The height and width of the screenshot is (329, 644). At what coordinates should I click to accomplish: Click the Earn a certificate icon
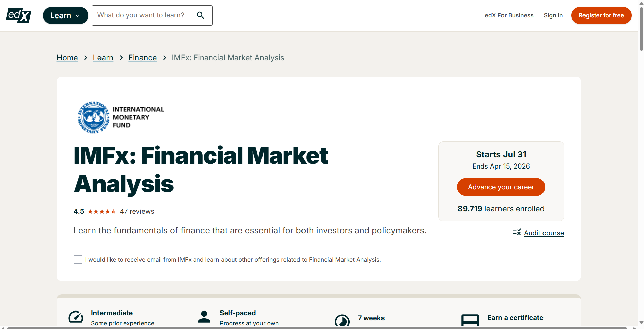(470, 320)
